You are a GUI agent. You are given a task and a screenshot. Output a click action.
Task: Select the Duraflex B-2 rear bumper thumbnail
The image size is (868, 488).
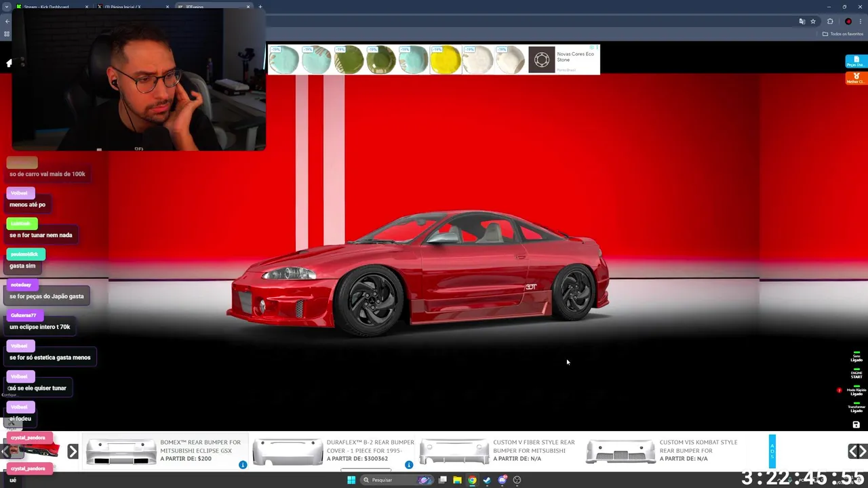pos(288,451)
